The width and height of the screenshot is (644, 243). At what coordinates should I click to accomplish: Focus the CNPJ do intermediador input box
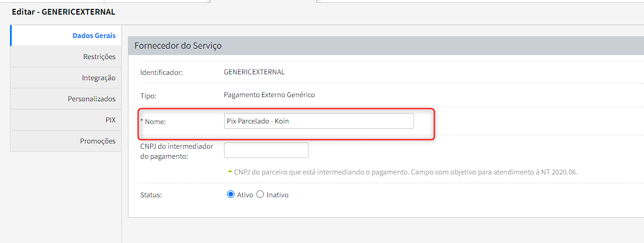[x=266, y=150]
